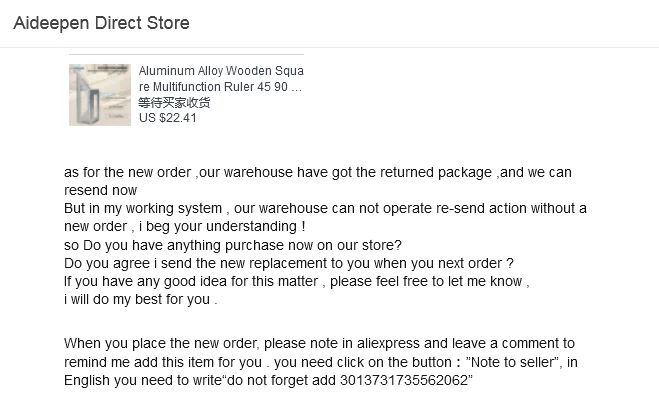Open the ruler product thumbnail image
Image resolution: width=659 pixels, height=412 pixels.
[99, 95]
